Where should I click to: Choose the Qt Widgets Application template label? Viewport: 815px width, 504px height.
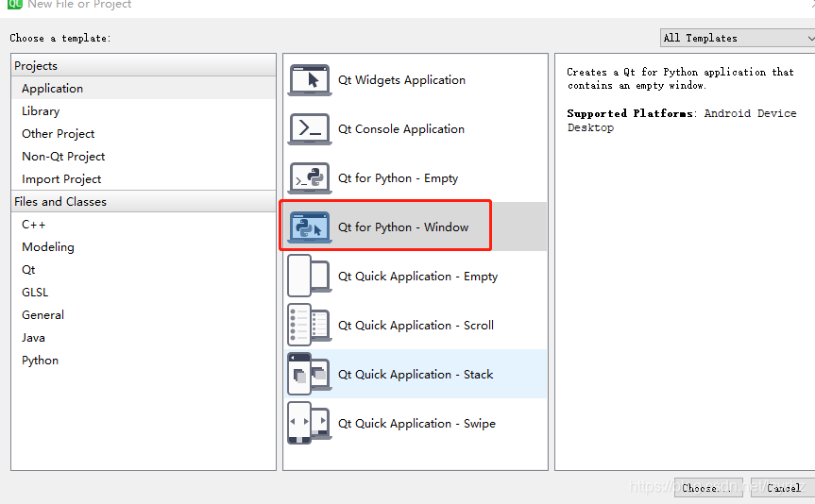[401, 80]
